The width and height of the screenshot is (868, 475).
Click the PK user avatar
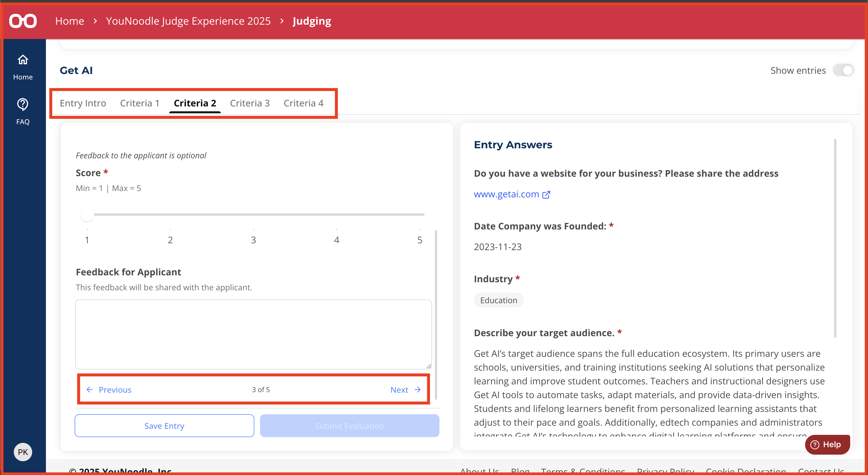23,452
